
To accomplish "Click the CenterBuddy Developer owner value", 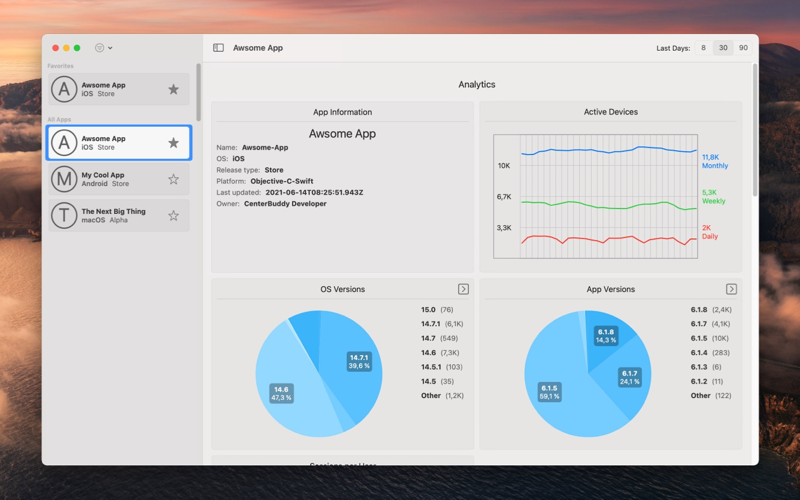I will coord(285,204).
